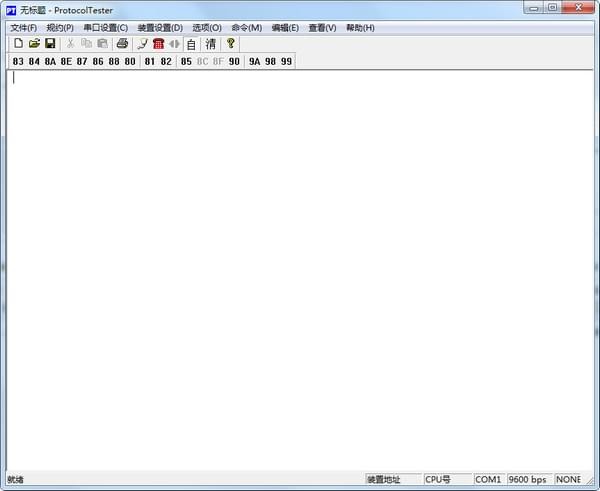Click inside the empty message log area

[x=300, y=270]
